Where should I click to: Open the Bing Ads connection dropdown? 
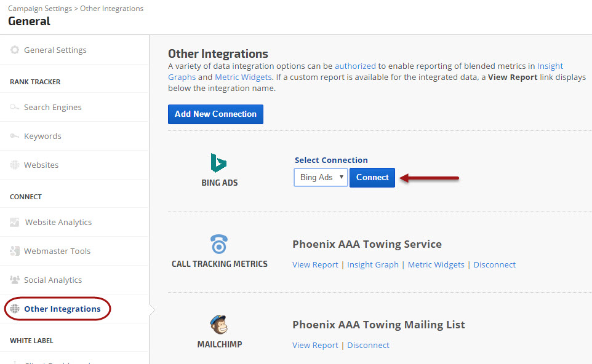pyautogui.click(x=321, y=178)
